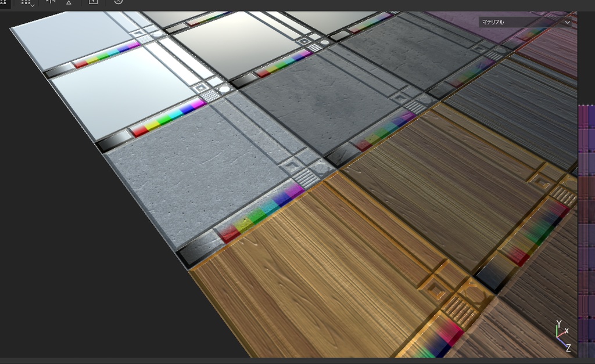Click the square frame icon in toolbar
Image resolution: width=595 pixels, height=364 pixels.
(93, 2)
